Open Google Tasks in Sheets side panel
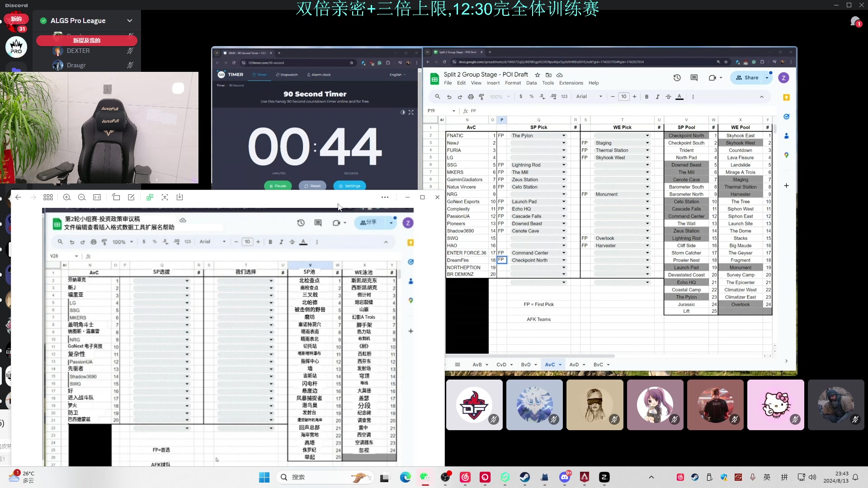Viewport: 868px width, 488px height. click(x=786, y=117)
